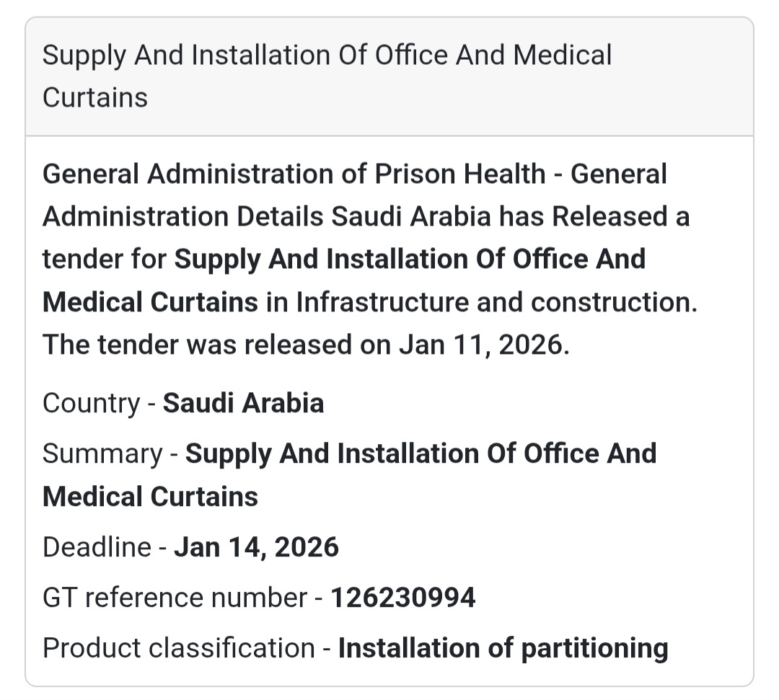
Task: Click the "Product classification" label
Action: pos(178,648)
